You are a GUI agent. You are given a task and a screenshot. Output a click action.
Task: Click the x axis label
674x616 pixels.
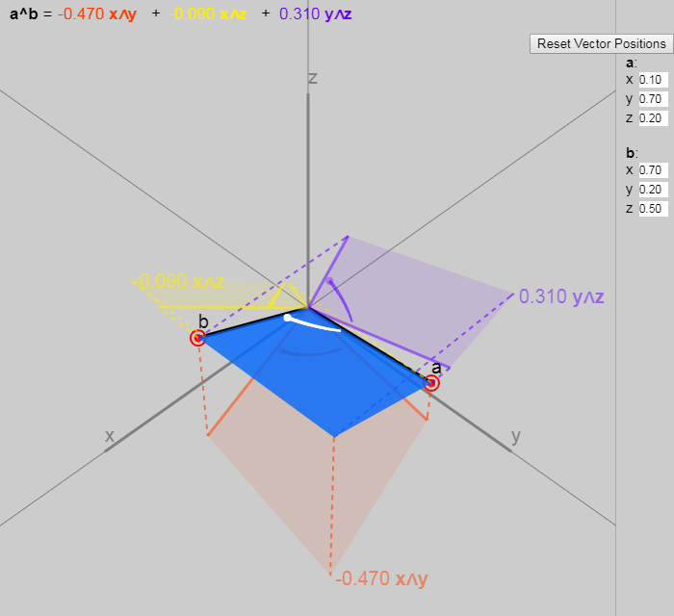point(110,436)
